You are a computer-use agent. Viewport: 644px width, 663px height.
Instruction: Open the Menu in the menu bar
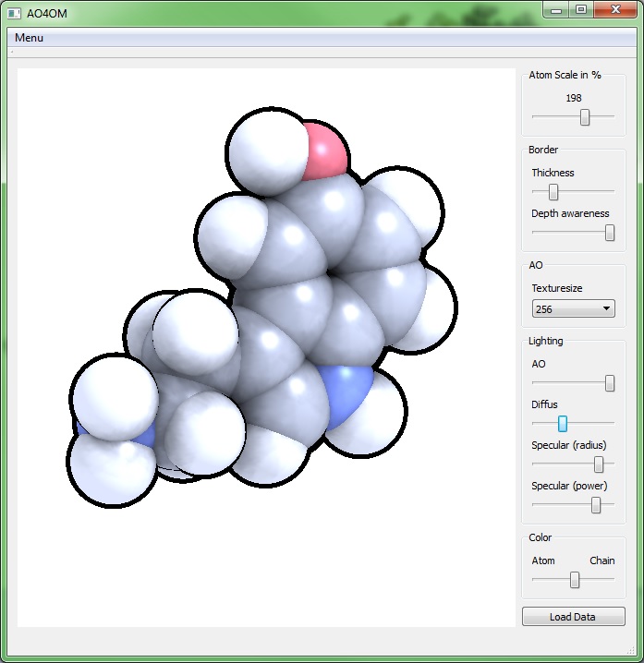[29, 38]
